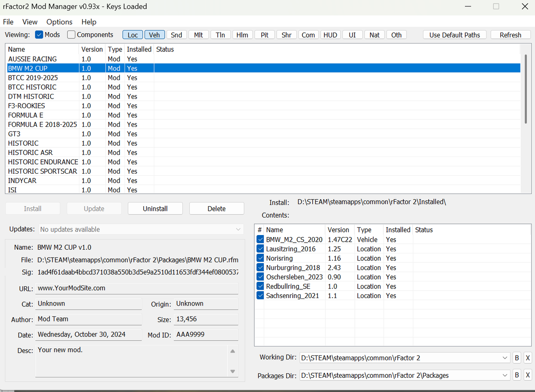Toggle the Loc filter button
This screenshot has height=392, width=535.
(132, 35)
